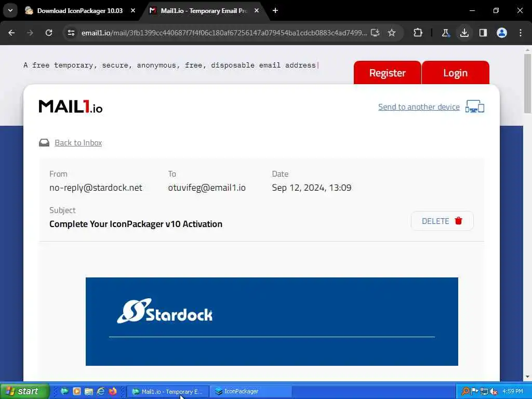The image size is (532, 399).
Task: Toggle the browser side panel
Action: click(x=483, y=33)
